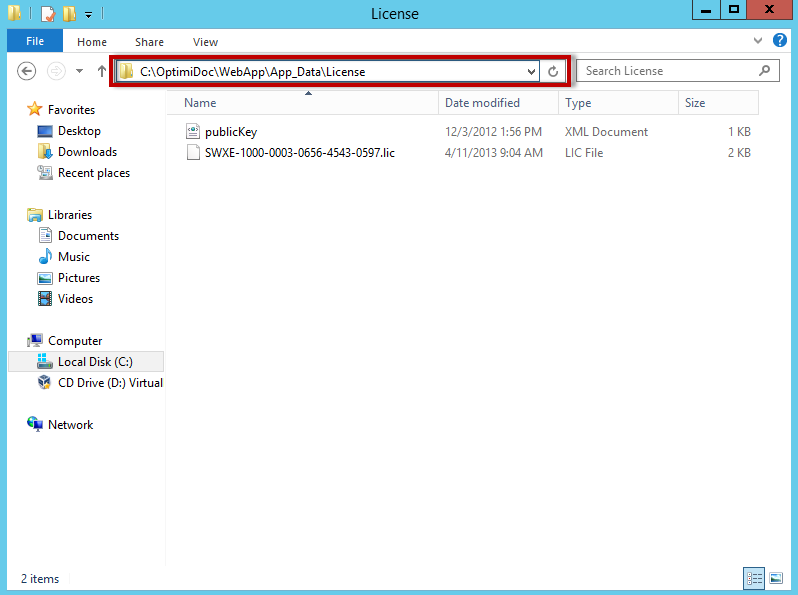Select Local Disk (C:) in navigation pane
The width and height of the screenshot is (798, 595).
[x=94, y=362]
